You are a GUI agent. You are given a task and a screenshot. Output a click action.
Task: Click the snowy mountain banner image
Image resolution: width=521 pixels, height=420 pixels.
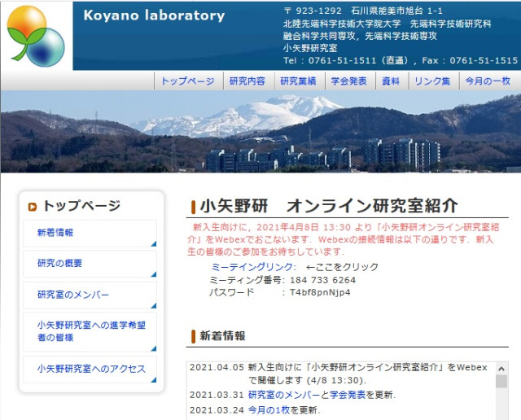click(260, 132)
